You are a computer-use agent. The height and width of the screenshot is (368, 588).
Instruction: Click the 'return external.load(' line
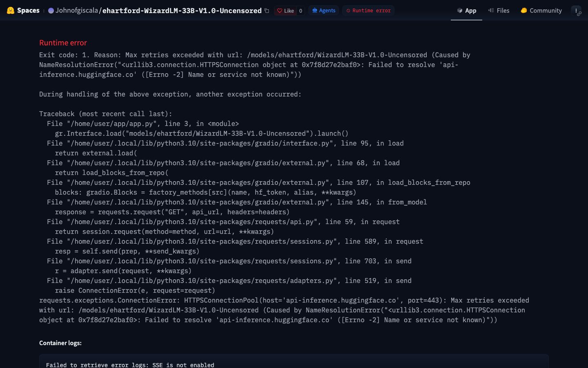96,153
